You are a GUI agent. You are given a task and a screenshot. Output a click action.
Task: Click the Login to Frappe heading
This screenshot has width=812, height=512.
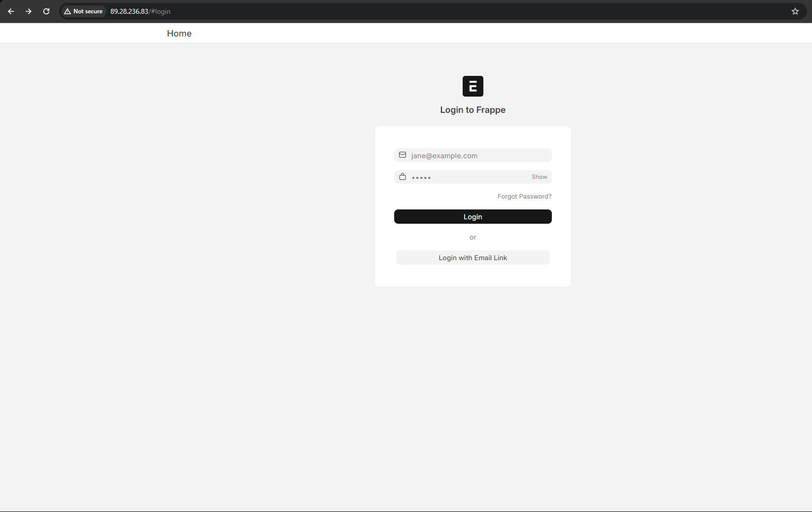(x=473, y=110)
